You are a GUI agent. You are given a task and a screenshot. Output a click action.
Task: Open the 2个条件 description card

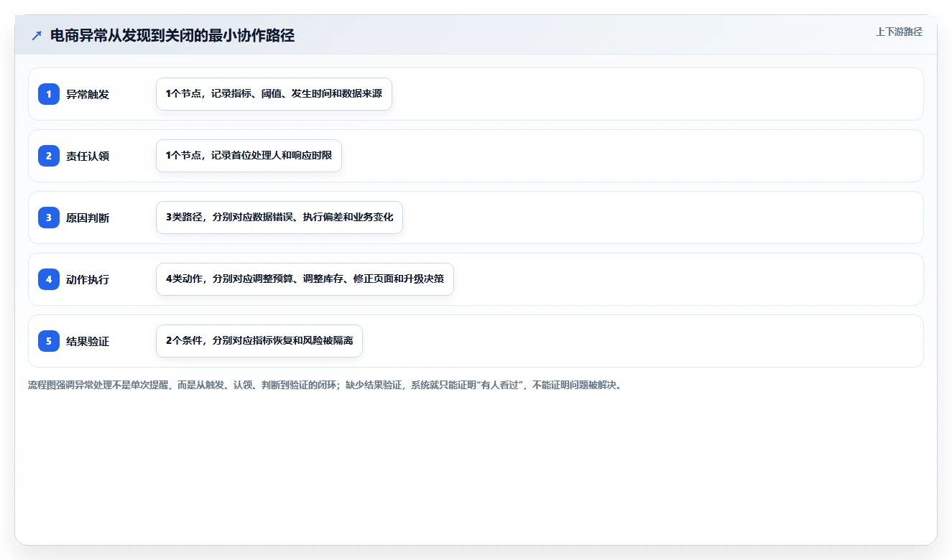(x=259, y=341)
